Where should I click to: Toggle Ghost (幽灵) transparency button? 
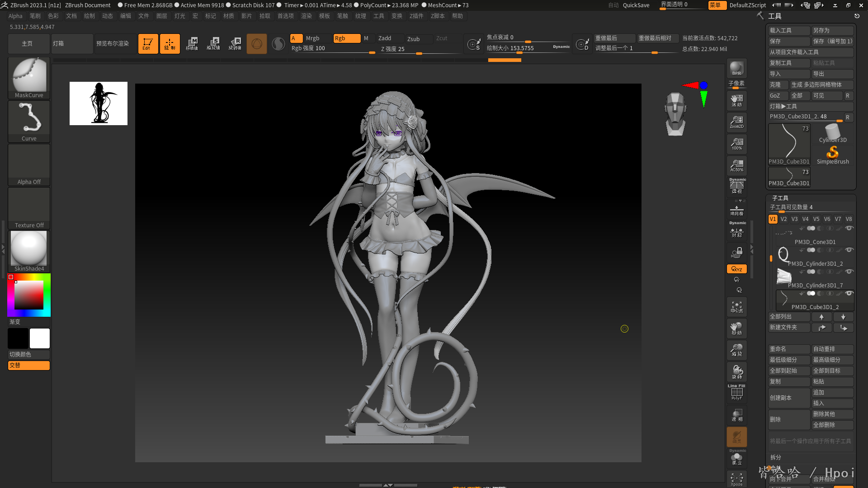pyautogui.click(x=736, y=437)
